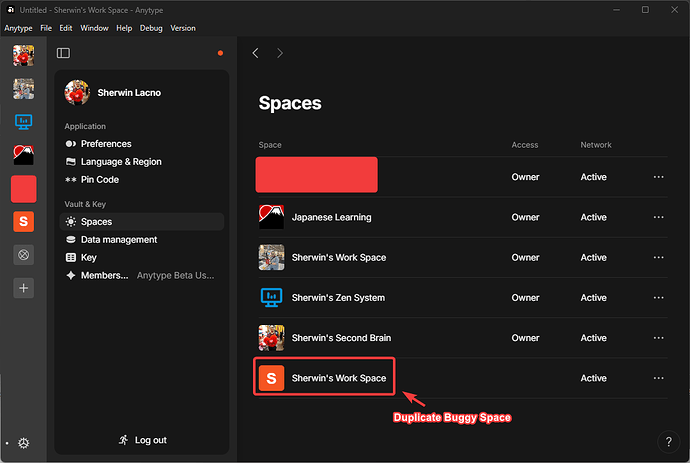Open Sherwin's Zen System monitor icon in sidebar

point(23,122)
